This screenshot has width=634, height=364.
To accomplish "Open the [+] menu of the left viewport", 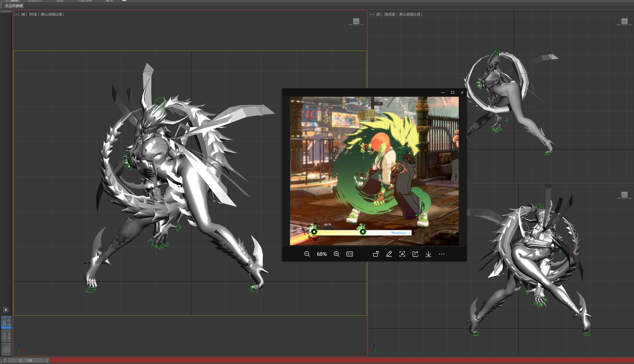I will (17, 15).
